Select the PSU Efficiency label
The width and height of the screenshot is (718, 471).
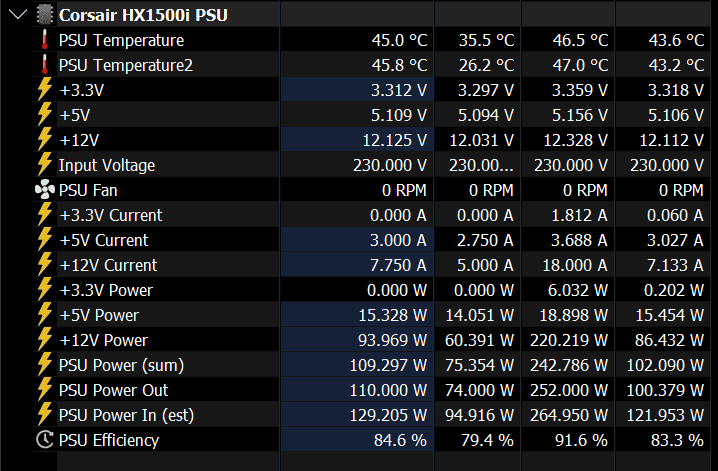click(x=109, y=440)
